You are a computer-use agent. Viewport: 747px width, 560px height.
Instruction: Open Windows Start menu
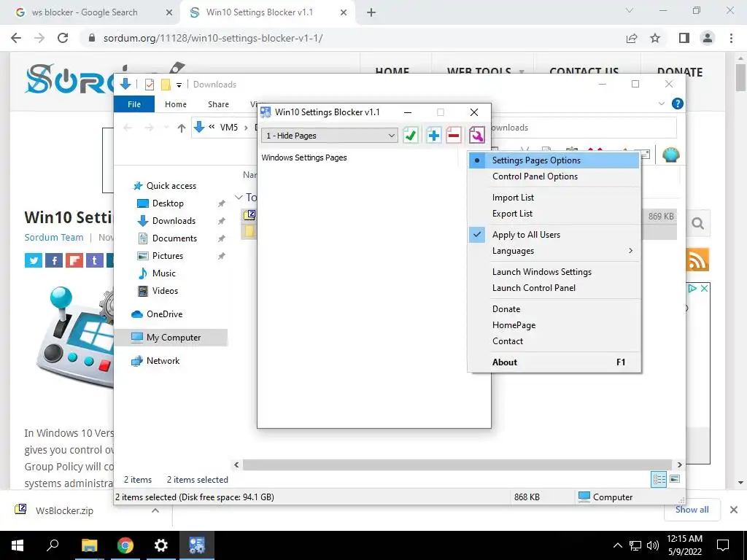click(18, 545)
